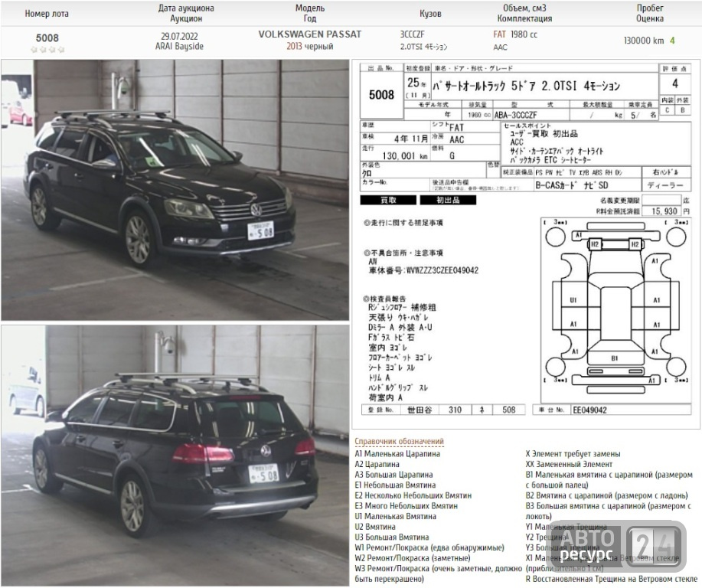Click mileage 130000 km
The image size is (702, 588).
644,41
